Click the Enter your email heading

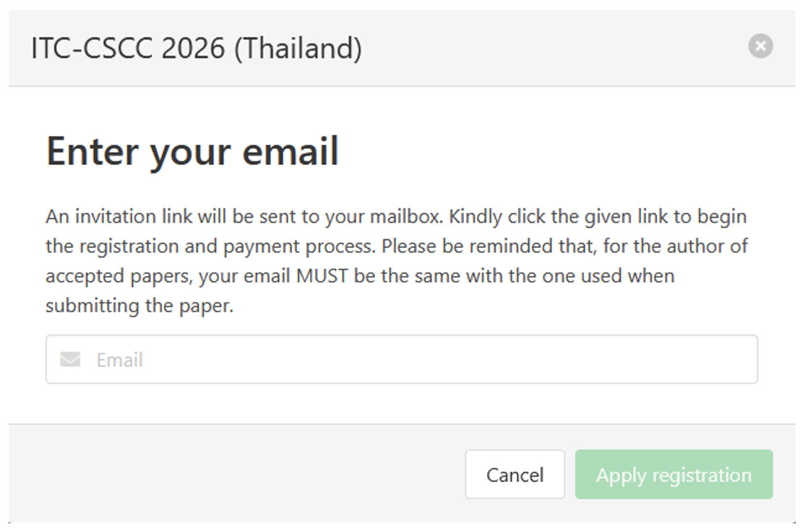point(192,152)
